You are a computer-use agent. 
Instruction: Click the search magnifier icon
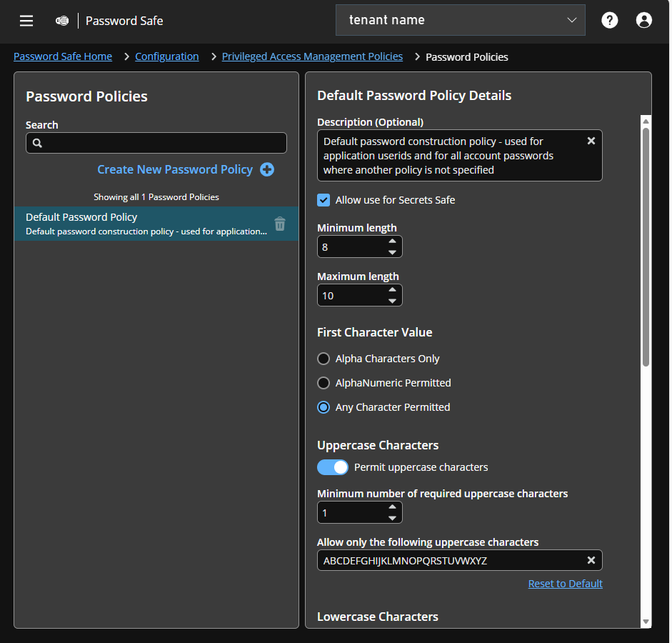(37, 143)
